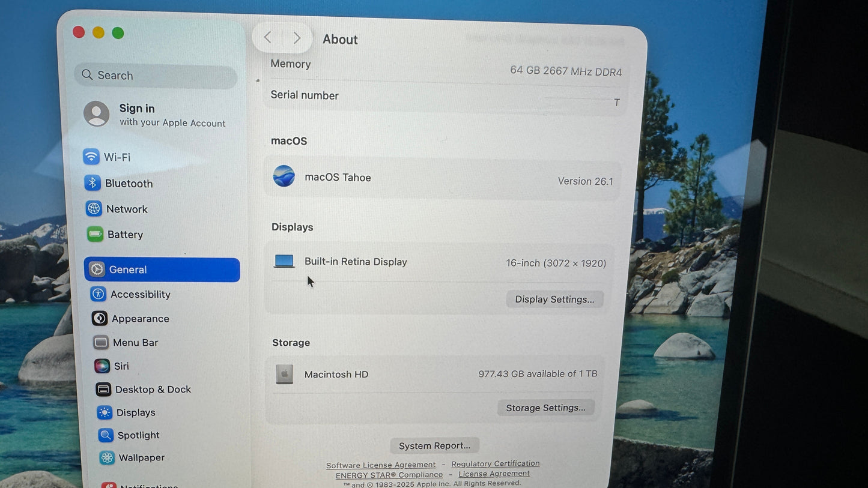Screen dimensions: 868x488
Task: Open Menu Bar settings from sidebar
Action: 100,342
